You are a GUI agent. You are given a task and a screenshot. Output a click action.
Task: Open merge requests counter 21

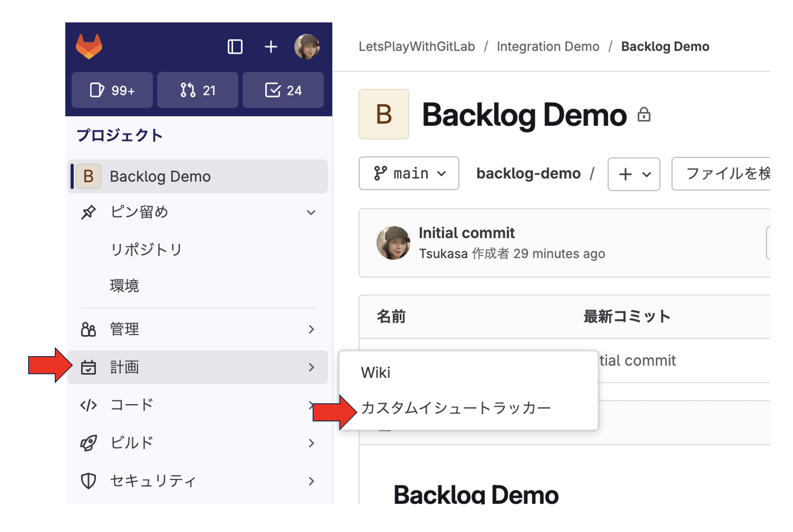coord(198,90)
